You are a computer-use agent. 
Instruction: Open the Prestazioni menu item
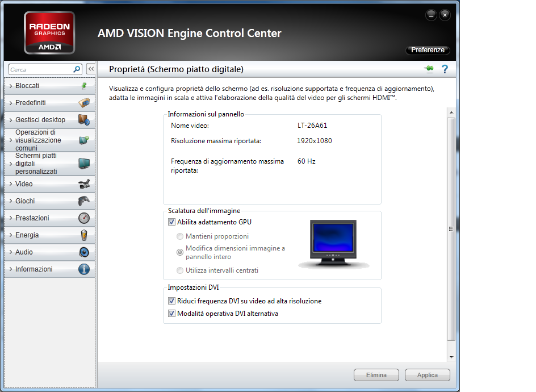49,218
